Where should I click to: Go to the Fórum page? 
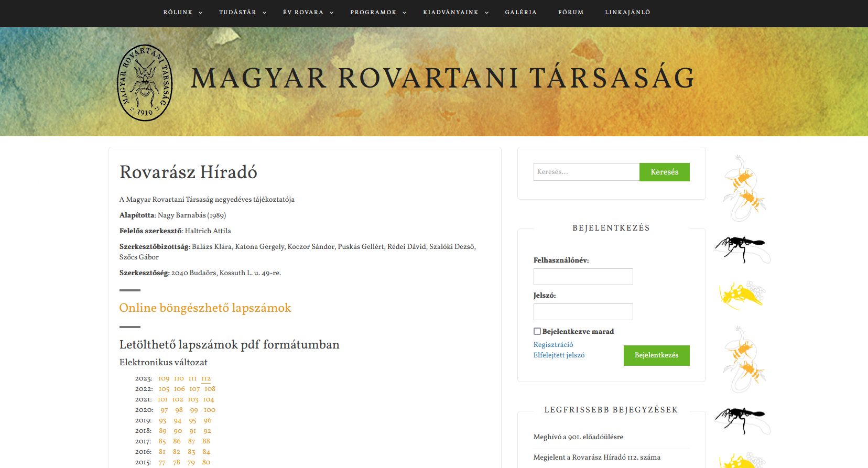571,12
